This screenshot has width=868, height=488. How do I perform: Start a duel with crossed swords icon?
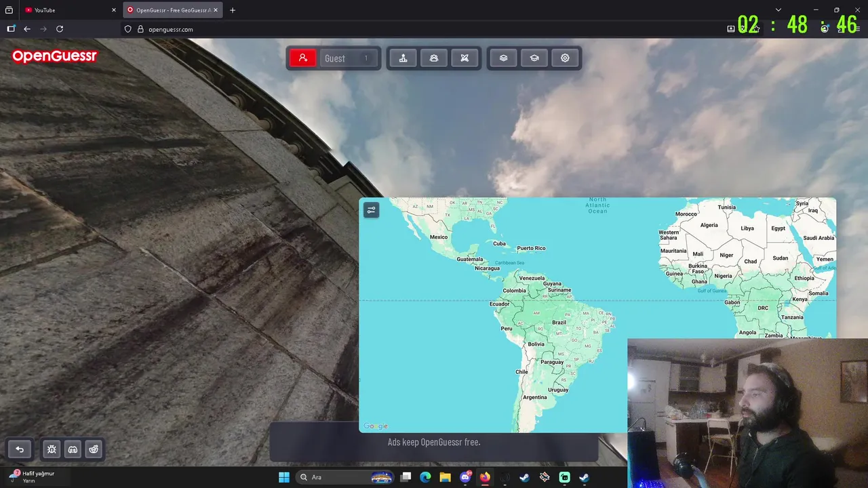click(x=465, y=58)
